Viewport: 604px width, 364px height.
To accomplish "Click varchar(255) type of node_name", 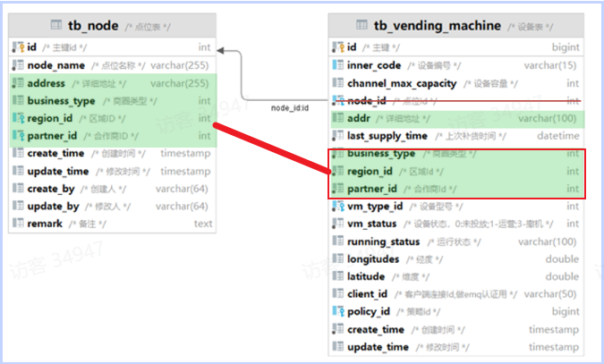I will pyautogui.click(x=180, y=65).
